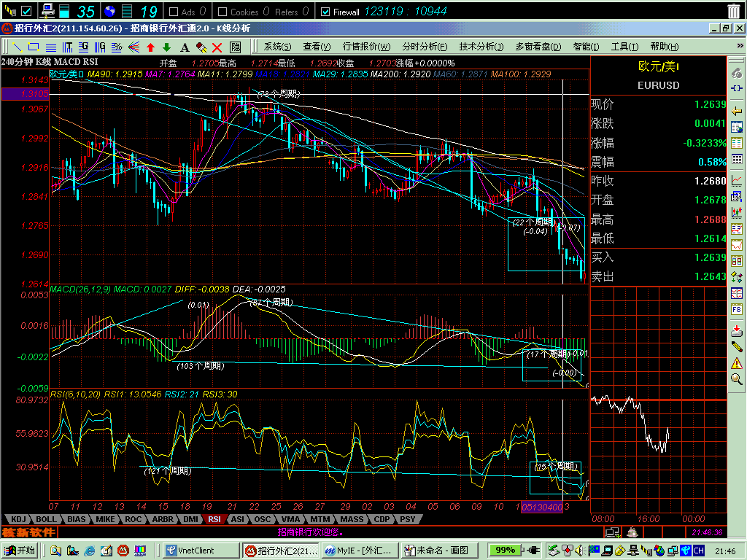Select the parallel horizontal lines tool
Image resolution: width=747 pixels, height=560 pixels.
[x=51, y=47]
